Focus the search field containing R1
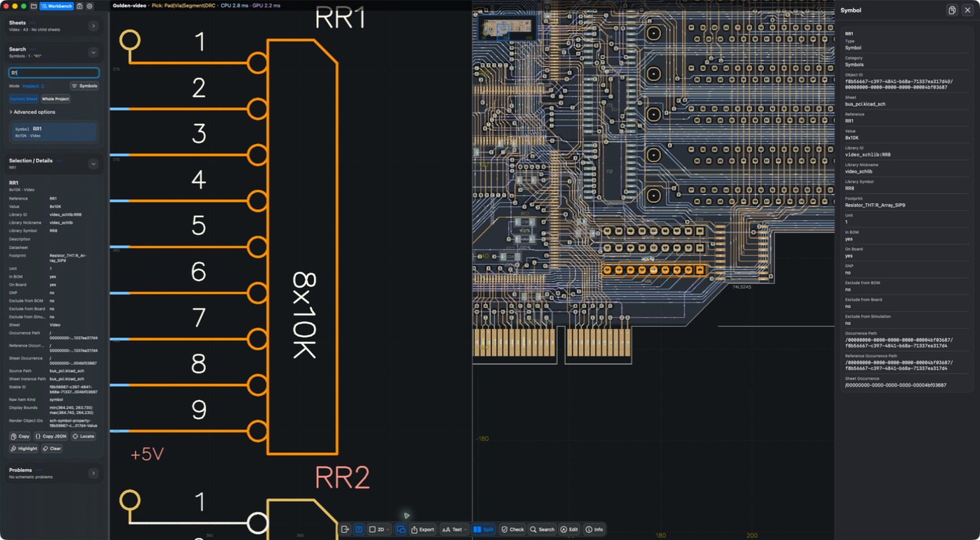Viewport: 980px width, 540px height. [x=54, y=72]
